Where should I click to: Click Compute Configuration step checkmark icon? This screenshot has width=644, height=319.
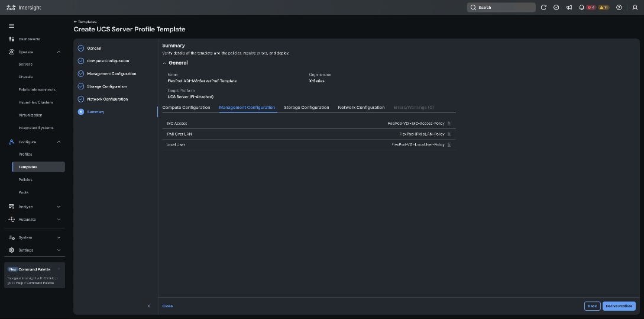click(81, 61)
